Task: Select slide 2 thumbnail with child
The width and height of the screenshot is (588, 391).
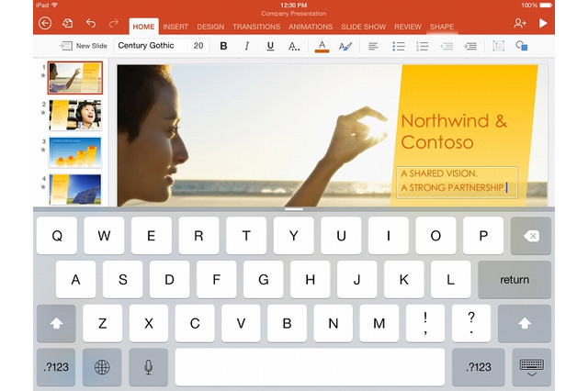Action: [x=75, y=115]
